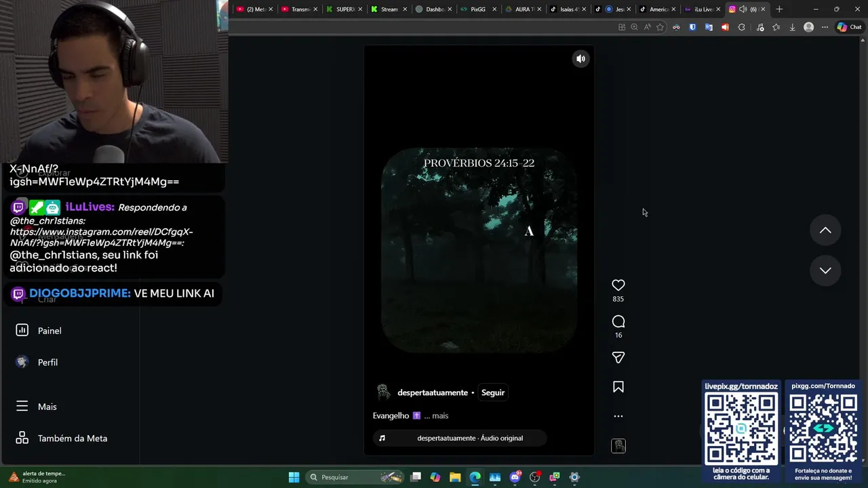Open a new browser tab with plus
The height and width of the screenshot is (488, 868).
pyautogui.click(x=779, y=9)
